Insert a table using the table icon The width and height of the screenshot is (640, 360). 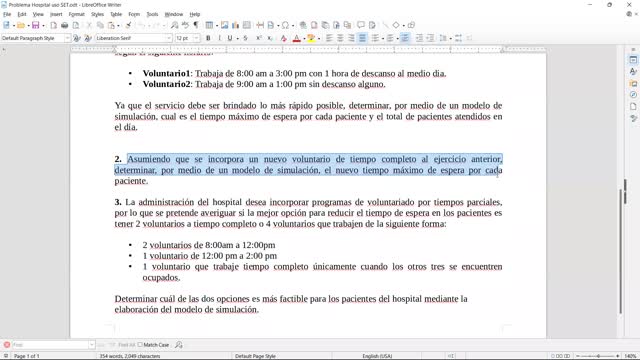[x=209, y=25]
